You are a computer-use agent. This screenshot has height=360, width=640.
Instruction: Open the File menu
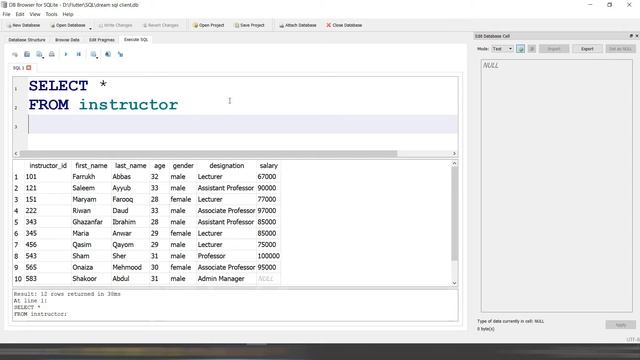pos(7,14)
